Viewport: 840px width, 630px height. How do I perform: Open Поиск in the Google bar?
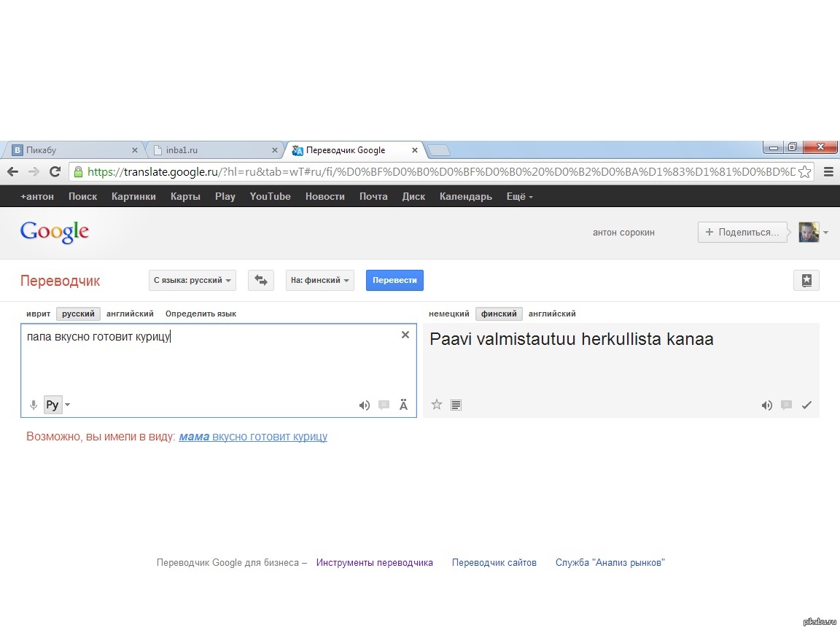(82, 197)
